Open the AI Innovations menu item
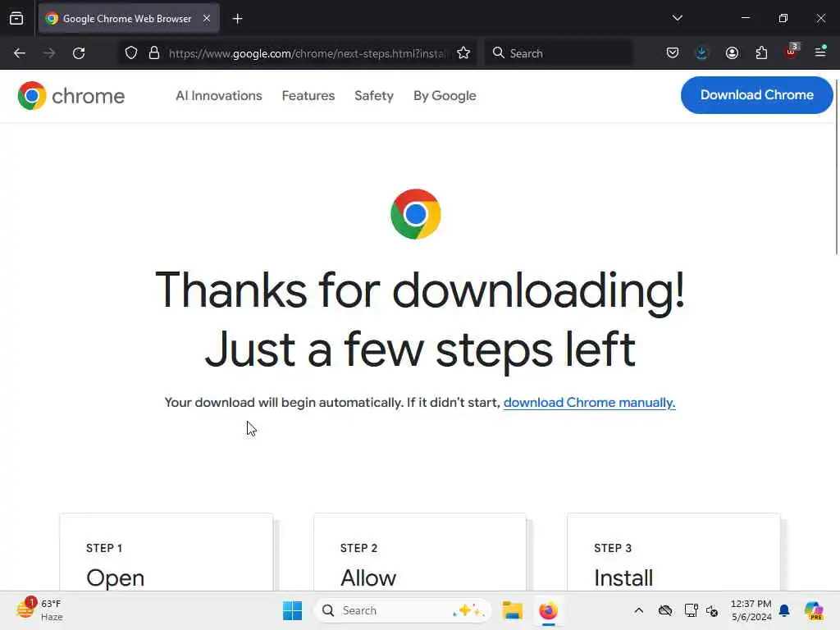The width and height of the screenshot is (840, 630). tap(218, 96)
